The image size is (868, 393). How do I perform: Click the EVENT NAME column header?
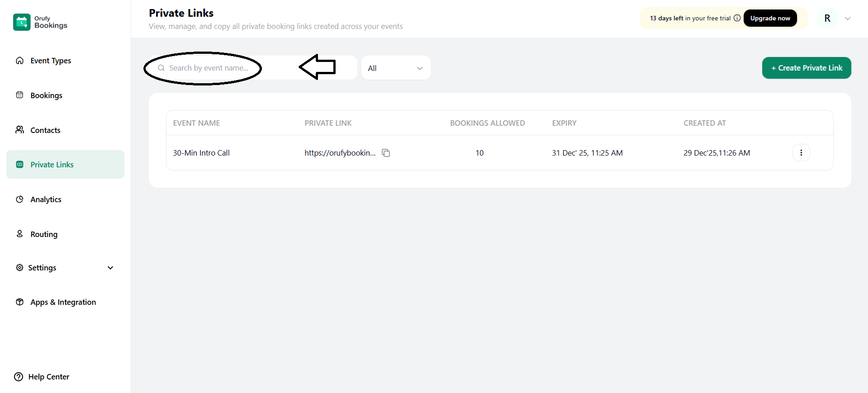tap(196, 123)
